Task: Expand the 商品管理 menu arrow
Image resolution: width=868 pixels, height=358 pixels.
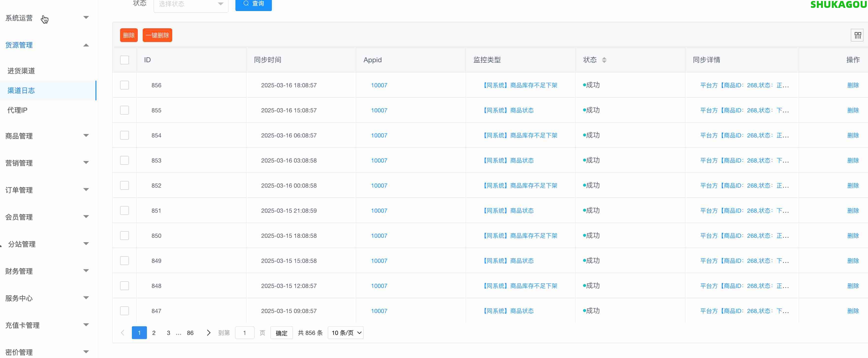Action: 86,135
